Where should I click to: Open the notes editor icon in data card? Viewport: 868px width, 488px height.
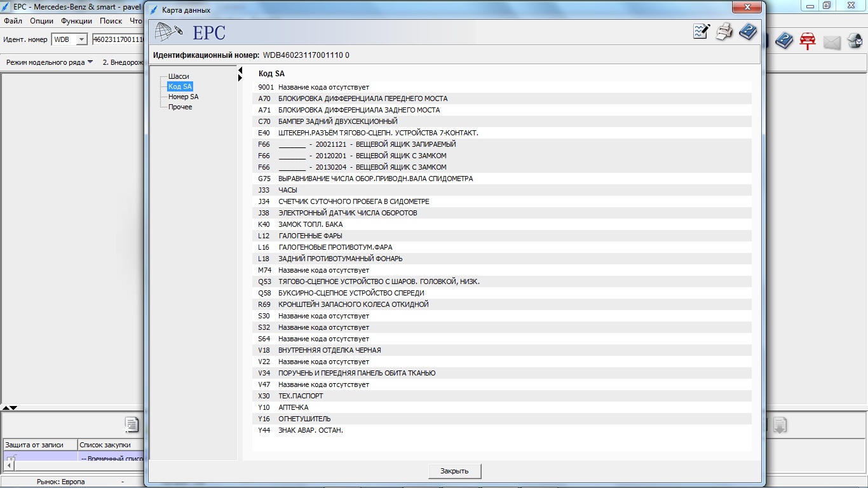point(702,31)
